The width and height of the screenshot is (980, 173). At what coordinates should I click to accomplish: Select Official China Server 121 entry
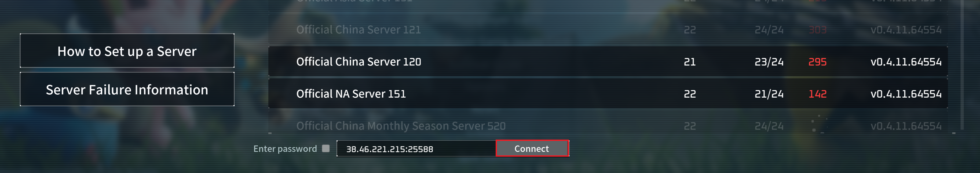tap(608, 30)
